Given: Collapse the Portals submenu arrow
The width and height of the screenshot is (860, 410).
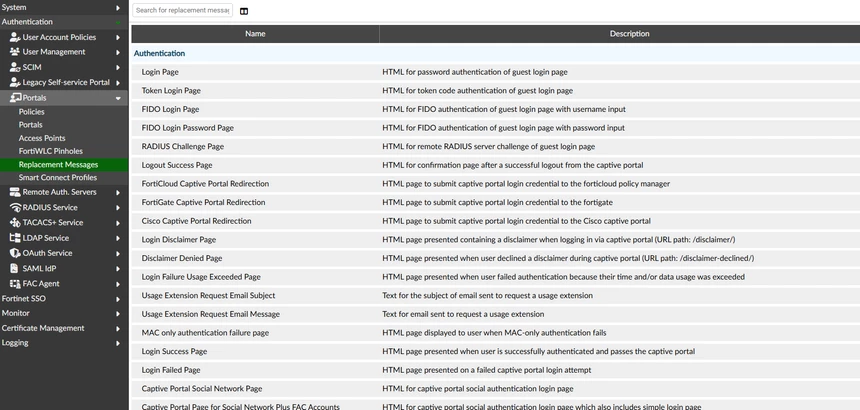Looking at the screenshot, I should (118, 98).
